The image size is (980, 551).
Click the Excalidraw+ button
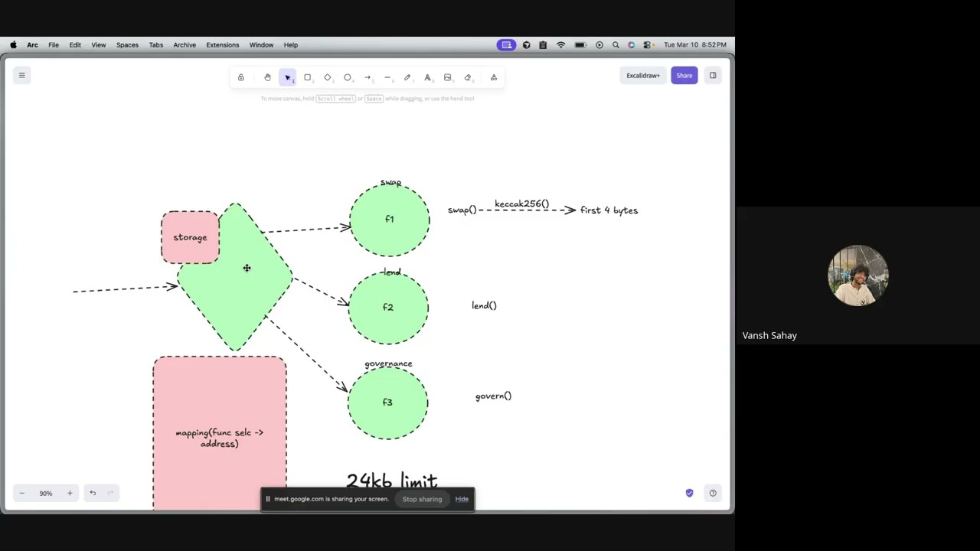643,75
